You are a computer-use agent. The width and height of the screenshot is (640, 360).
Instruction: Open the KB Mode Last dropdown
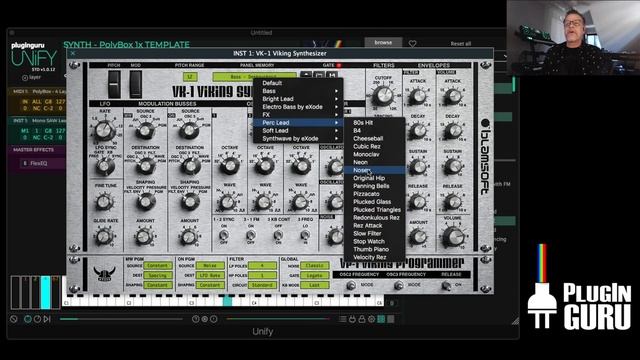click(314, 285)
